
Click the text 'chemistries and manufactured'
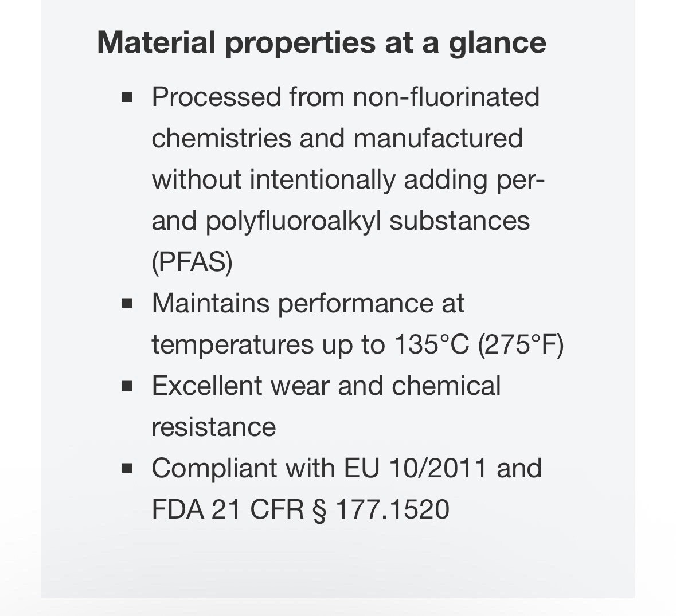(x=337, y=138)
